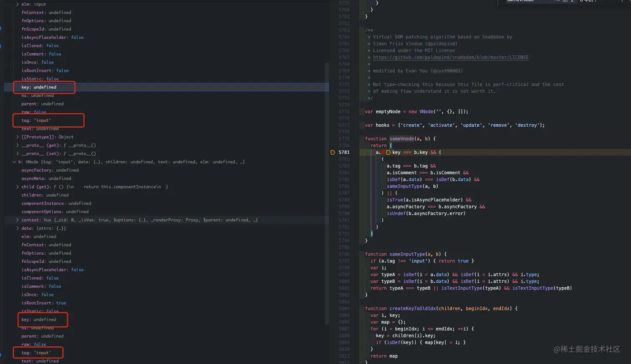Click the 'isTextInputType(typeA)' return line
Viewport: 631px width, 364px height.
point(471,288)
